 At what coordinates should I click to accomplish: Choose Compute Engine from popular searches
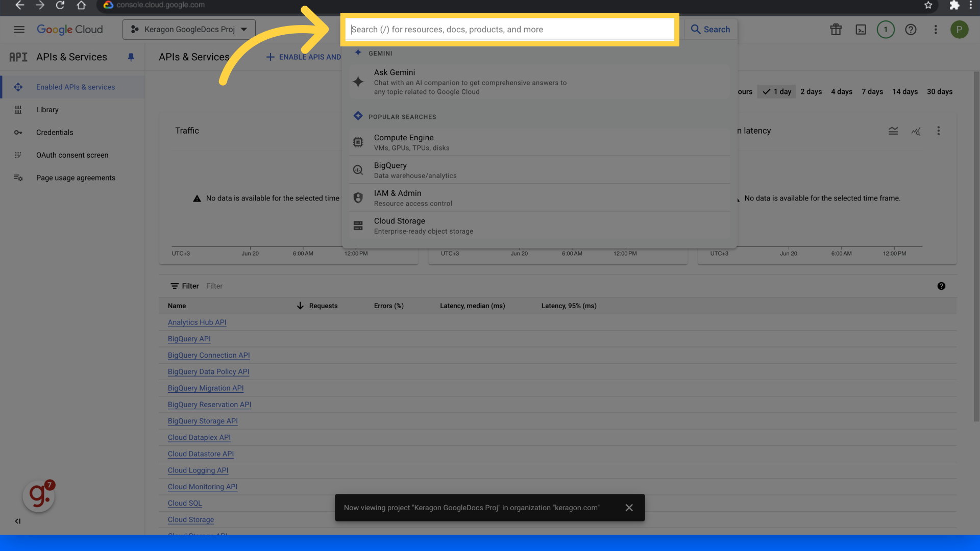[540, 142]
